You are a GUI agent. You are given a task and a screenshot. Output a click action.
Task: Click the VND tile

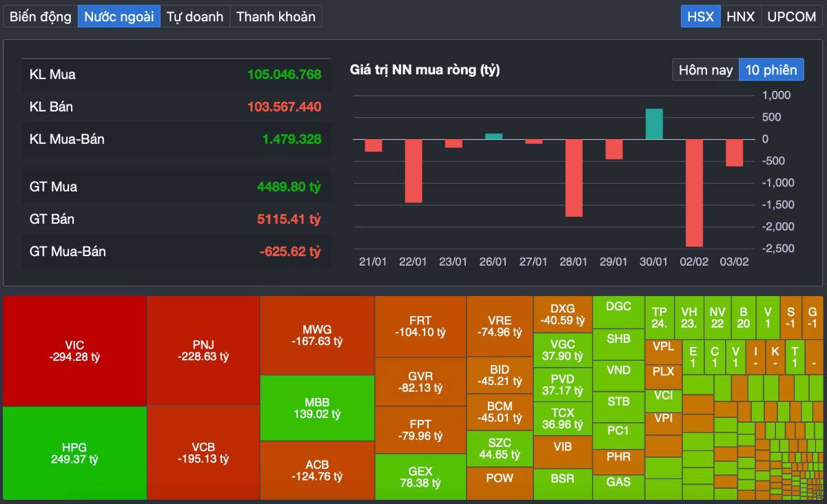pyautogui.click(x=619, y=375)
